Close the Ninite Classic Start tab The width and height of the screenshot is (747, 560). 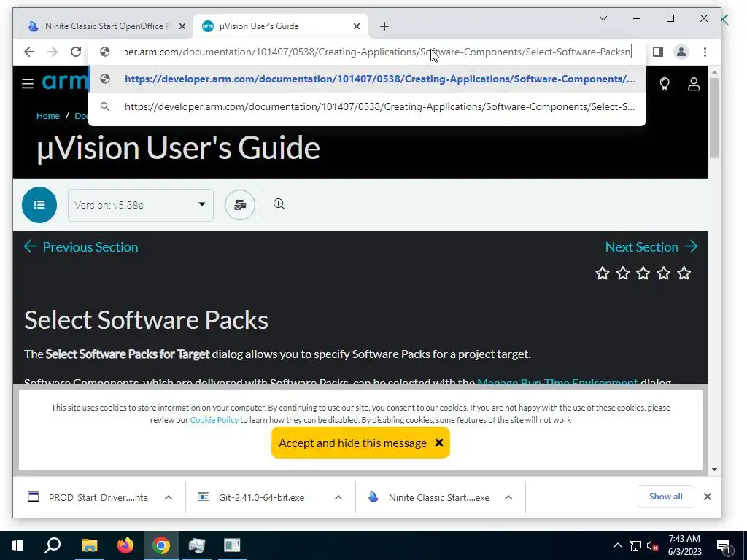click(182, 26)
